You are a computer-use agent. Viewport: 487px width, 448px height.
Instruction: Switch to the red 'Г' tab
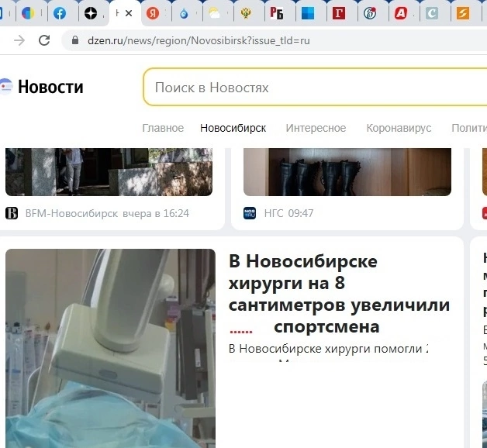339,13
